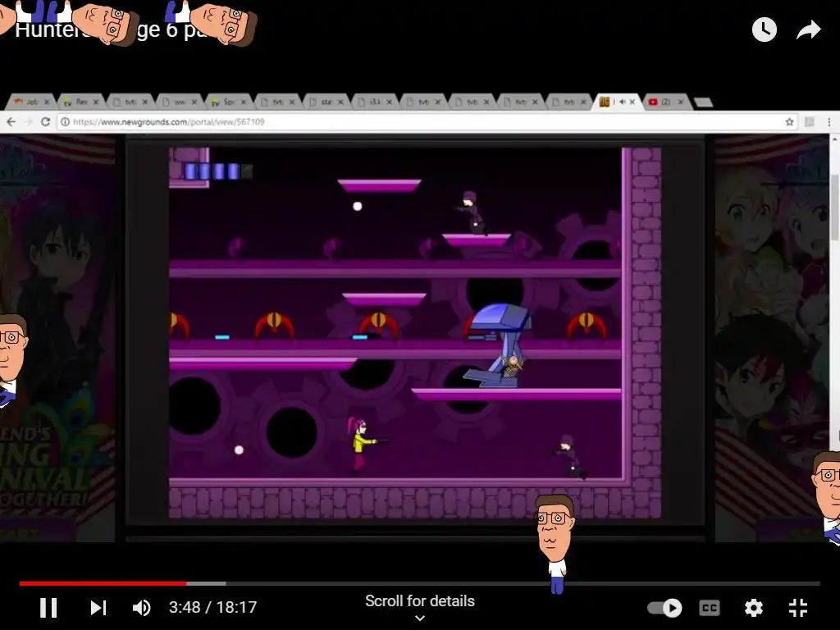
Task: Exit fullscreen mode
Action: (798, 608)
